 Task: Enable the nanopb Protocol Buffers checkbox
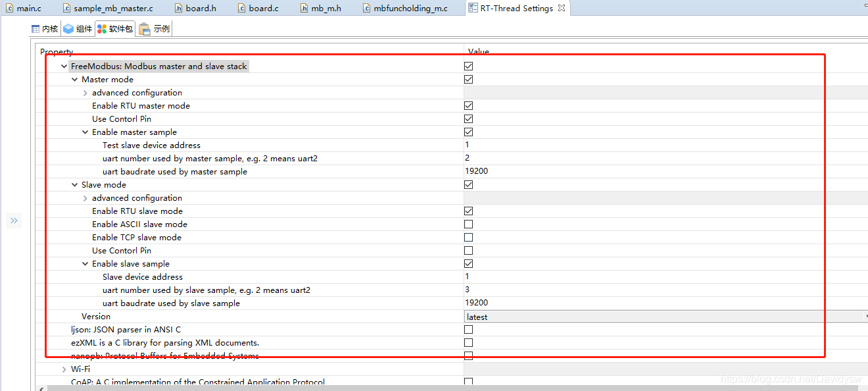[x=469, y=355]
